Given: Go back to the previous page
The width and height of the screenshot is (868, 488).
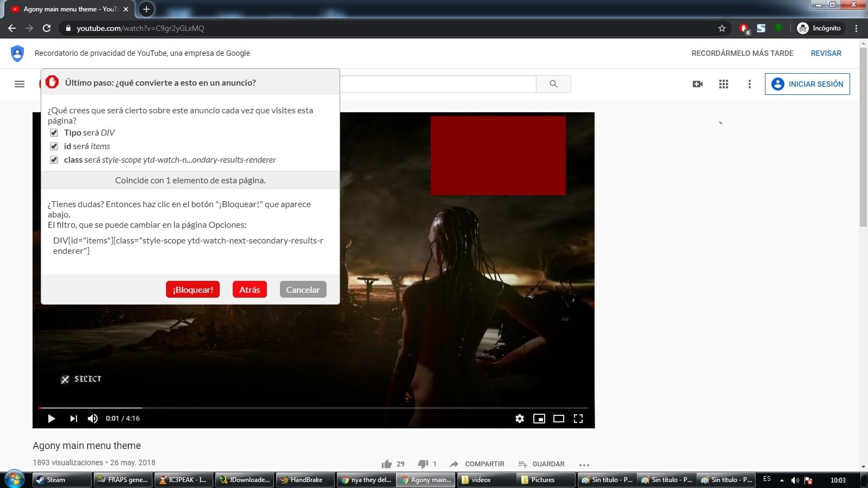Looking at the screenshot, I should (12, 28).
